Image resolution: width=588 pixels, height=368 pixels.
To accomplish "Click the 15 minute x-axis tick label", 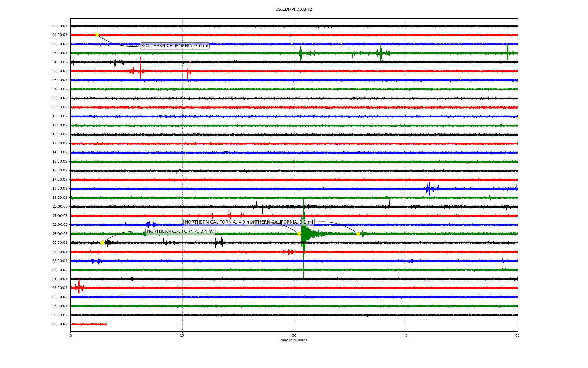I will 182,336.
